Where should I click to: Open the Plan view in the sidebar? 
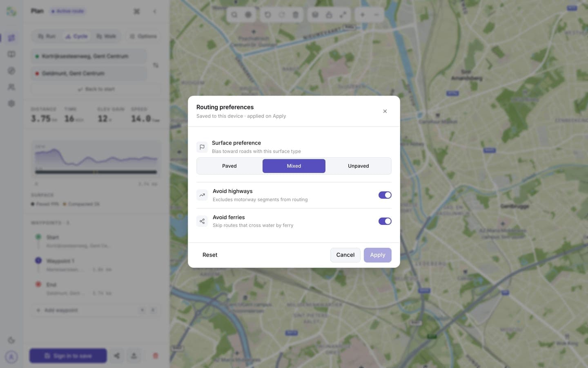(11, 38)
